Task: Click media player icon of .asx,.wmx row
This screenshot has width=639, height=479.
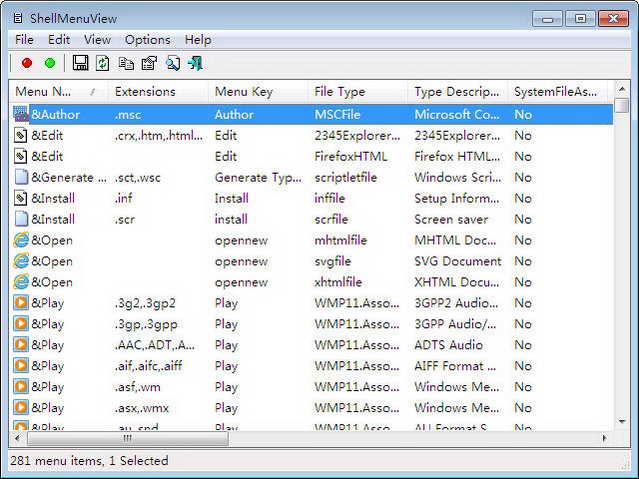Action: pos(21,407)
